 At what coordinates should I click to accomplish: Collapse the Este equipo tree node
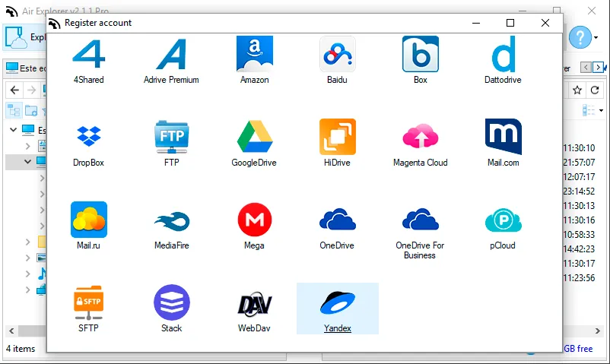pyautogui.click(x=13, y=129)
